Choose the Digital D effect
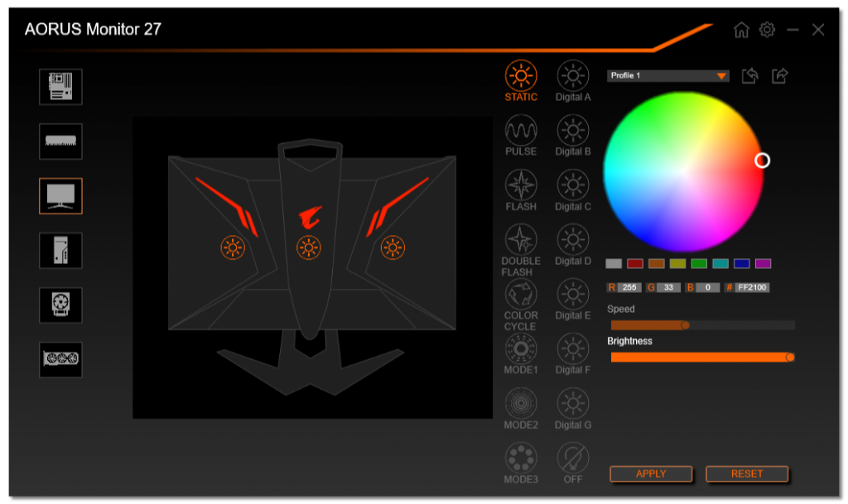The image size is (848, 504). (573, 245)
